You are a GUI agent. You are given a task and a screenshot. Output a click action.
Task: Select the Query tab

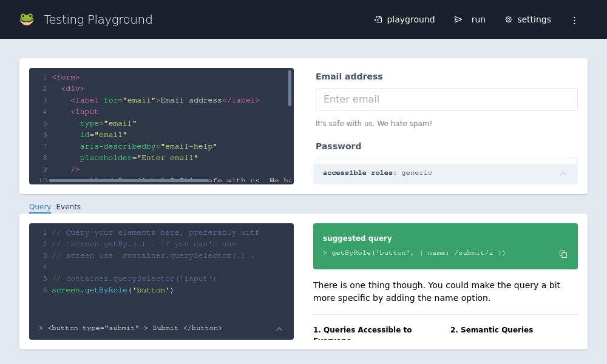(x=40, y=207)
